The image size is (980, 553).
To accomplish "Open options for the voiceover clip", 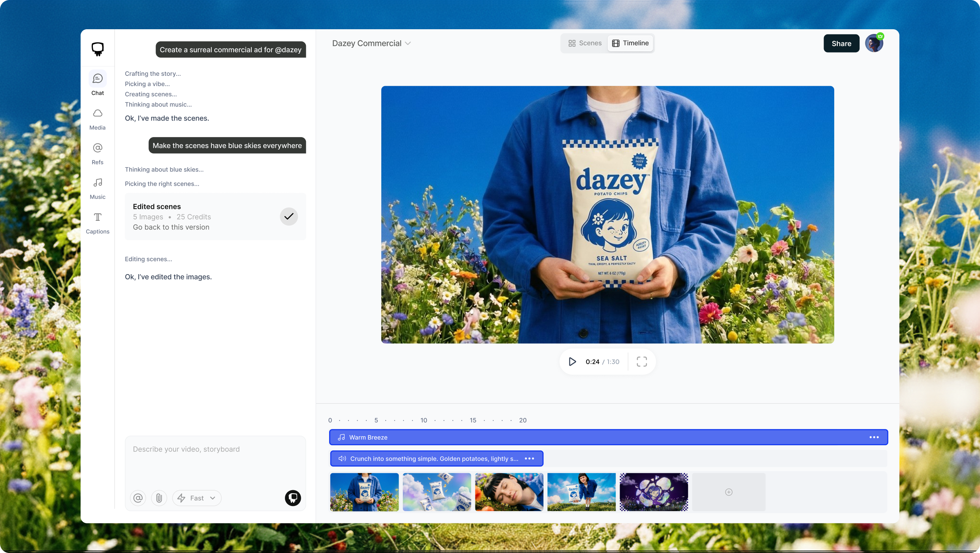I will 530,459.
